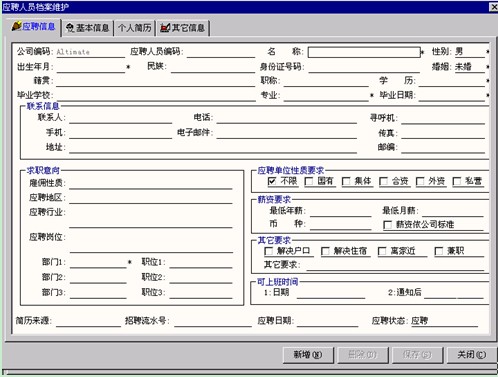498x377 pixels.
Task: Click the 名称 input field
Action: [x=364, y=52]
